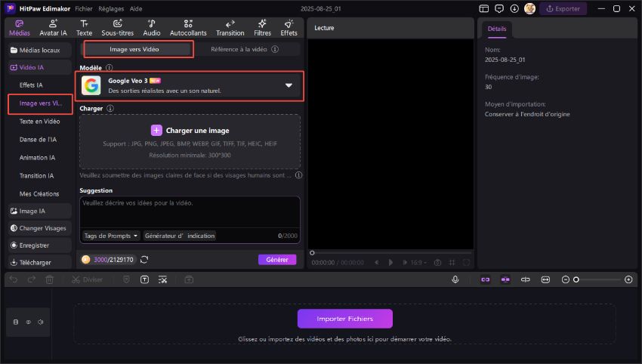The width and height of the screenshot is (642, 364).
Task: Open the Aide menu
Action: click(135, 8)
